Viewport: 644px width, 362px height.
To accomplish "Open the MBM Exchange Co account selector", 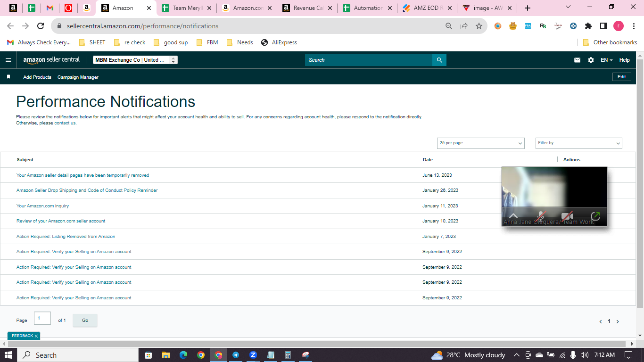I will pyautogui.click(x=135, y=60).
